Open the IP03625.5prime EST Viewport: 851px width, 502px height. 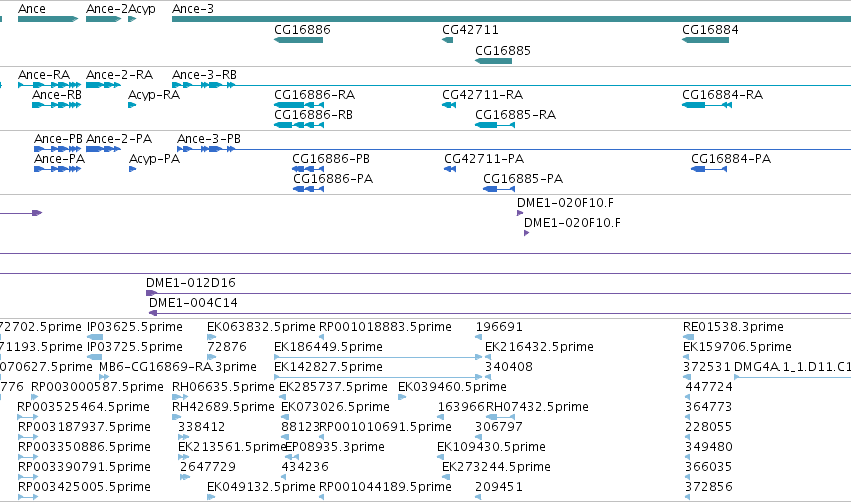point(95,337)
